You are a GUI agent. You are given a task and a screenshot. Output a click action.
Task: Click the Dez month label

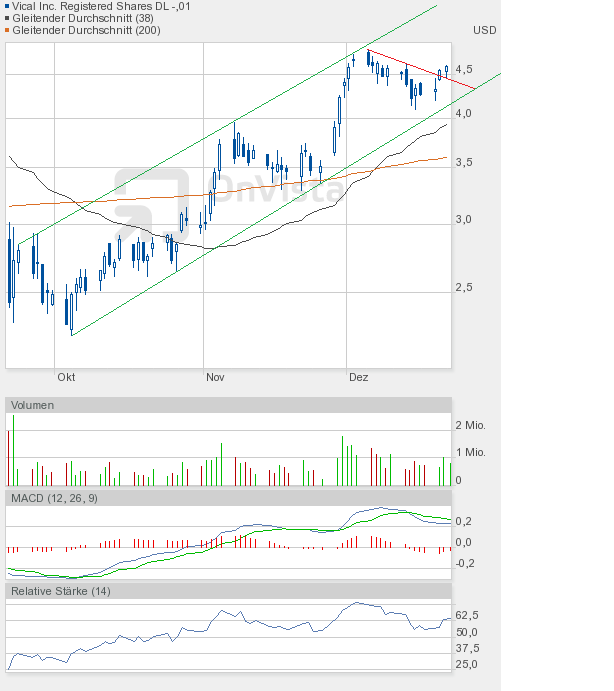pyautogui.click(x=358, y=377)
